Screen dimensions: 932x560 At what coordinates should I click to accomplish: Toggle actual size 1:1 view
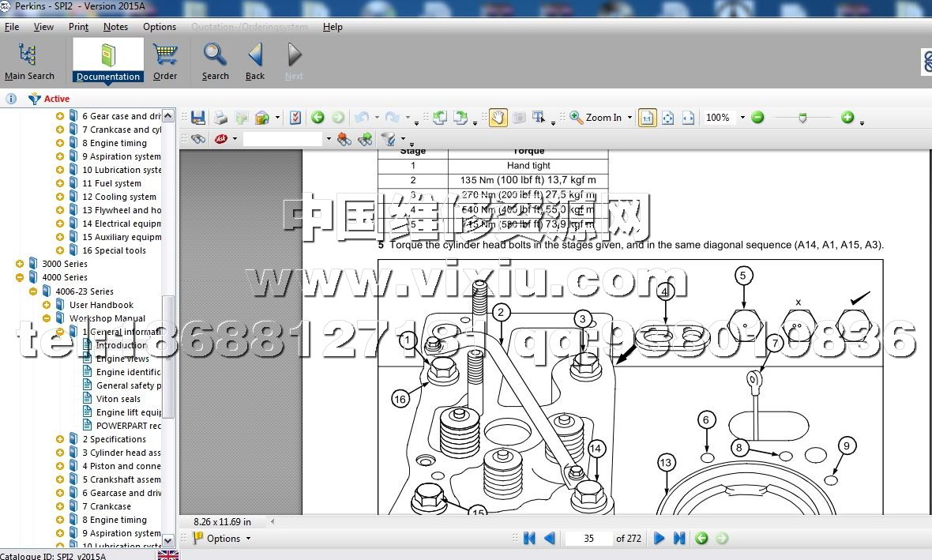pyautogui.click(x=647, y=118)
